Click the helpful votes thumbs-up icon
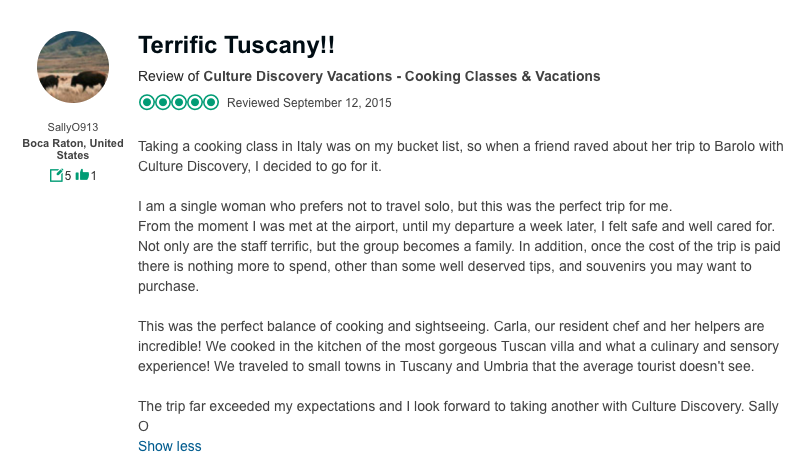The width and height of the screenshot is (795, 466). coord(83,176)
